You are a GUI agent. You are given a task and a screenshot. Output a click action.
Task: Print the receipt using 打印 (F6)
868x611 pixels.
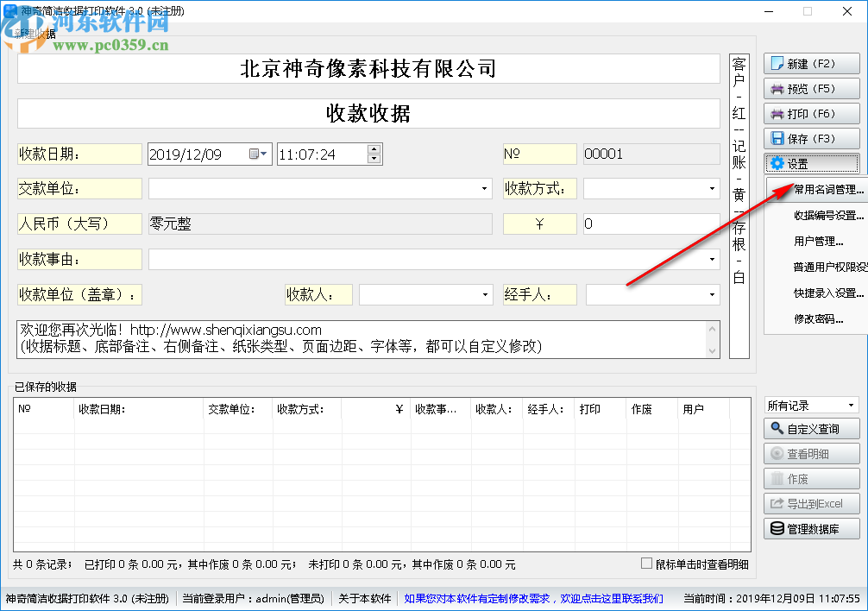pyautogui.click(x=811, y=113)
